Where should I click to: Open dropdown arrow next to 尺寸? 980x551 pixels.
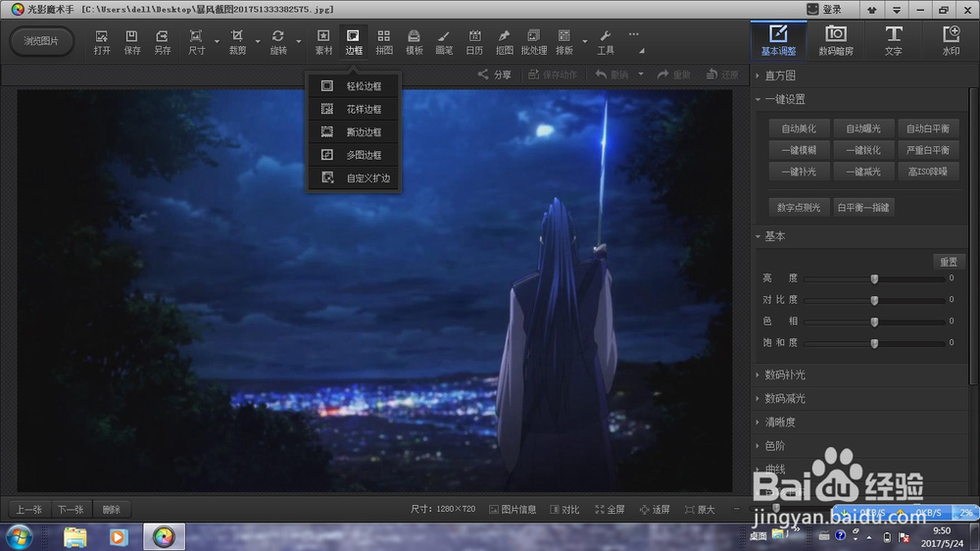[x=217, y=42]
